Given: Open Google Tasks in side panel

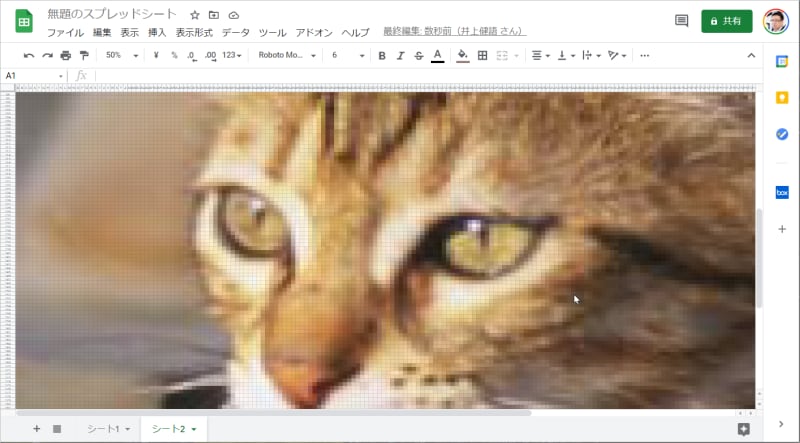Looking at the screenshot, I should [782, 134].
